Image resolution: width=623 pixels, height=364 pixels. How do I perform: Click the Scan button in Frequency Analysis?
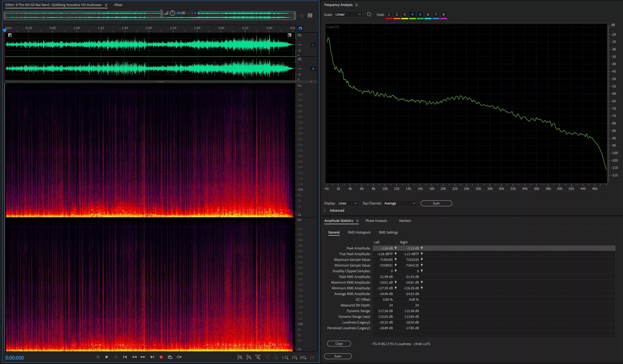point(436,203)
